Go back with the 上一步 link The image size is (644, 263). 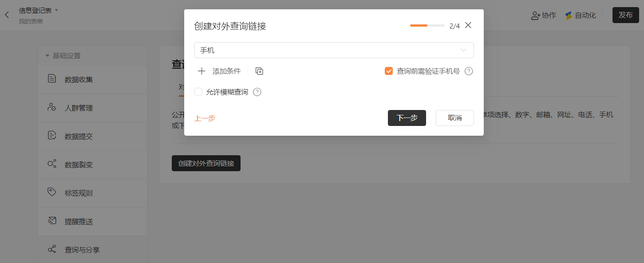[x=205, y=118]
